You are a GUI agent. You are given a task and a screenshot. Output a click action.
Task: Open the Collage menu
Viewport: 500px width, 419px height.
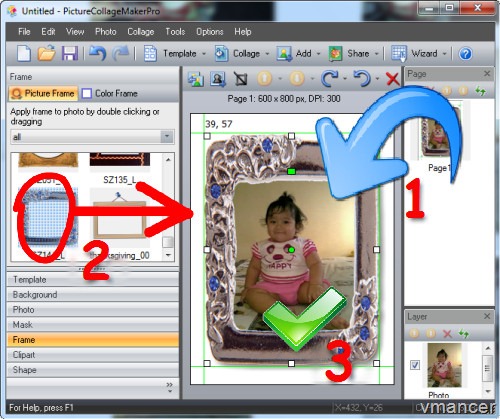tap(141, 32)
